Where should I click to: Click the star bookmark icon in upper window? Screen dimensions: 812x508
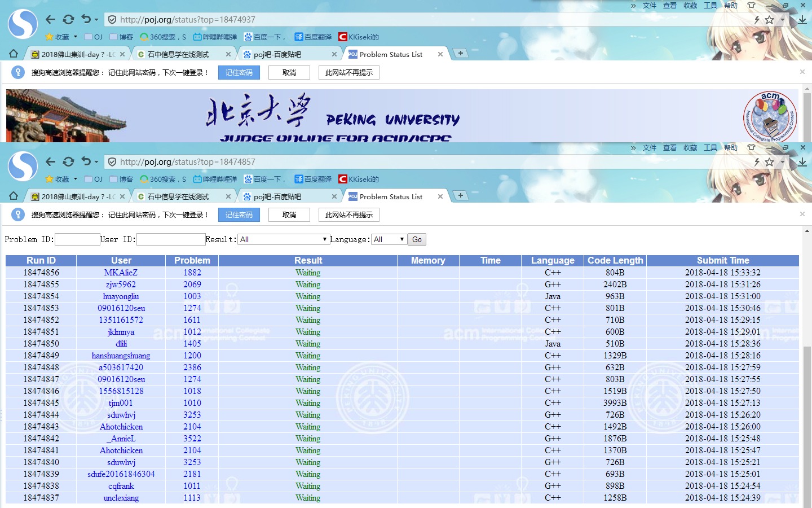pyautogui.click(x=770, y=20)
